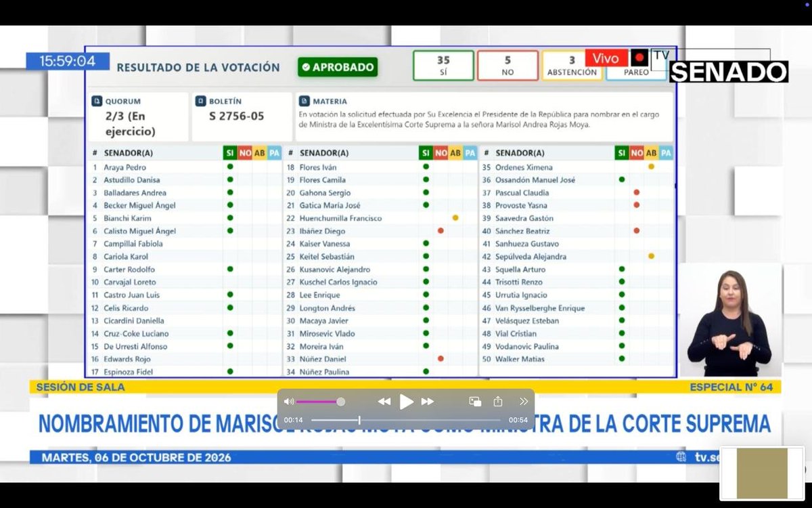Select senator row Huenchumilla Francisco
The height and width of the screenshot is (508, 812).
pyautogui.click(x=380, y=218)
